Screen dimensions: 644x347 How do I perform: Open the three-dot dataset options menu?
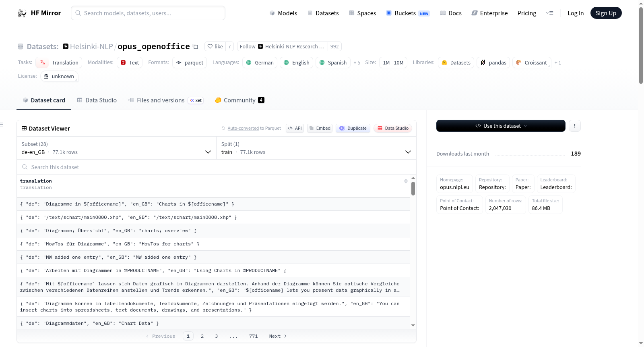click(x=575, y=126)
